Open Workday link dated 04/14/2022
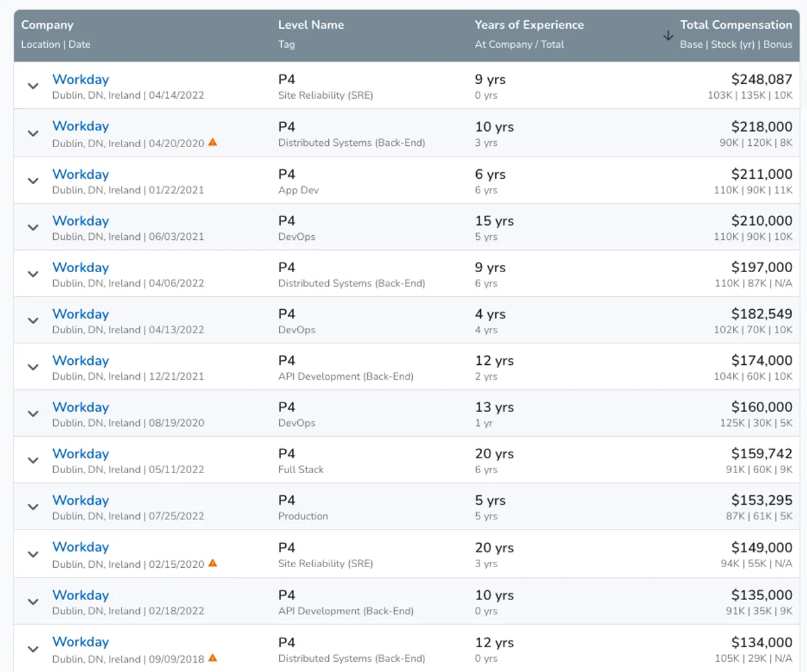 click(81, 79)
